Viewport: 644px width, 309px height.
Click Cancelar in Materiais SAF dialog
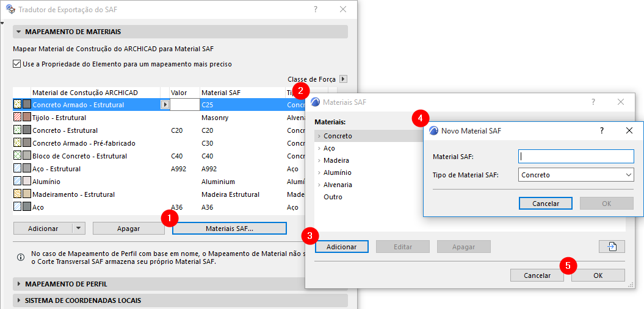point(537,275)
